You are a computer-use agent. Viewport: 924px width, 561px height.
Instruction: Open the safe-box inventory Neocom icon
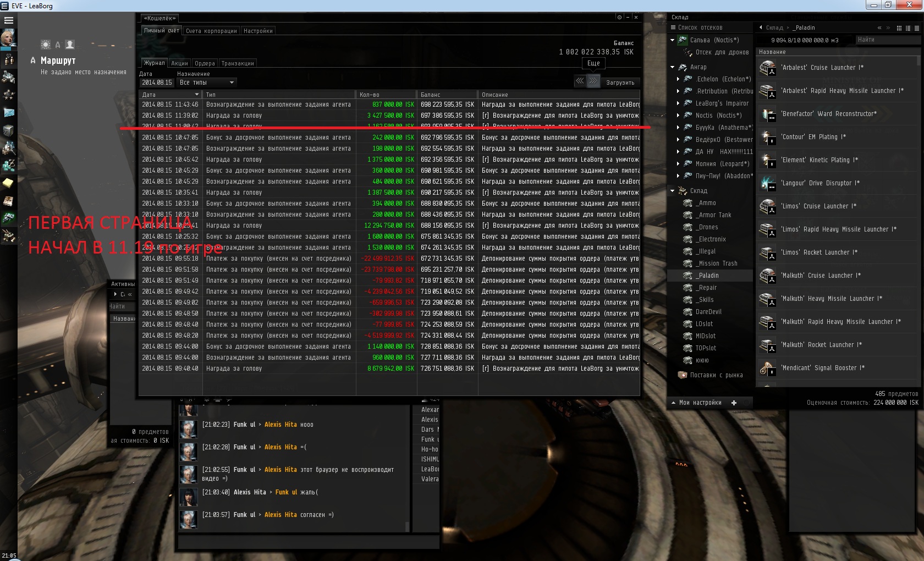pos(8,130)
